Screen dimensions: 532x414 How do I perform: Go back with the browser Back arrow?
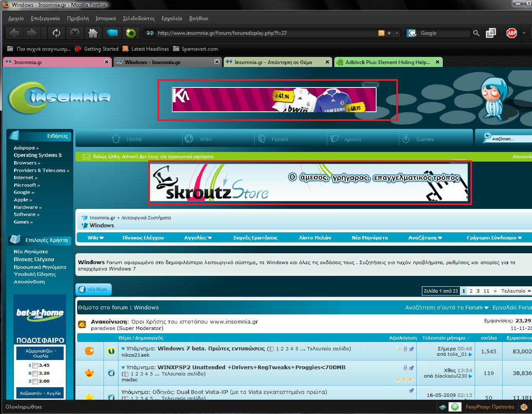point(14,33)
